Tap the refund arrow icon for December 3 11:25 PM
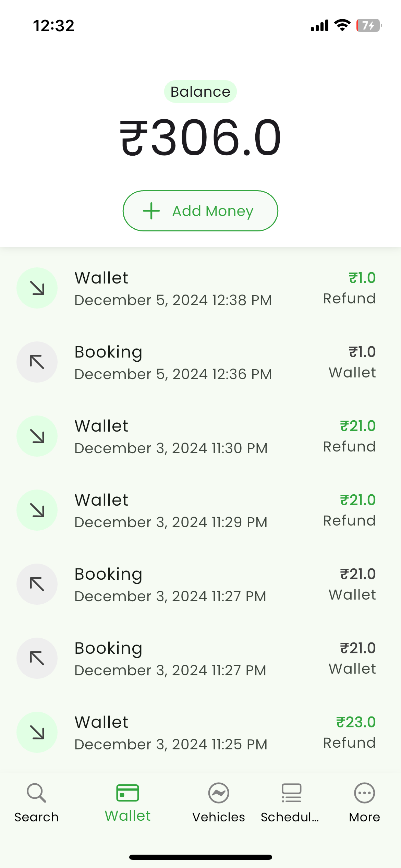 (37, 732)
